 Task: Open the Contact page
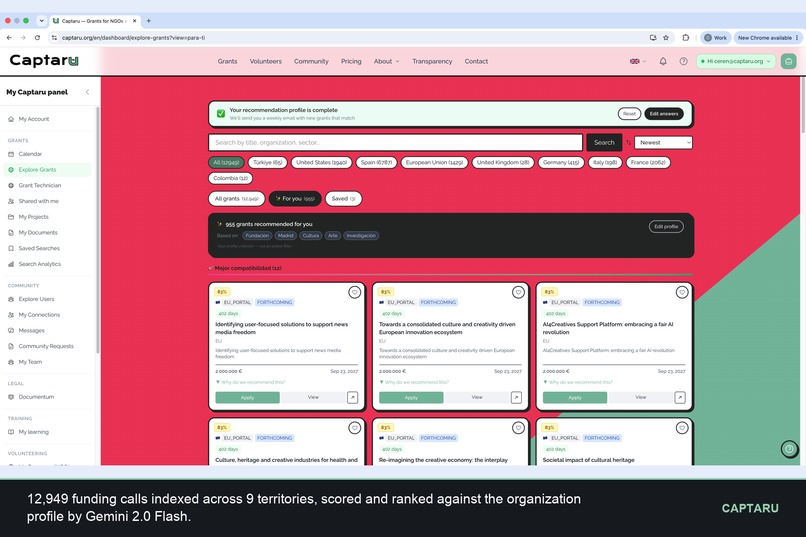click(476, 61)
